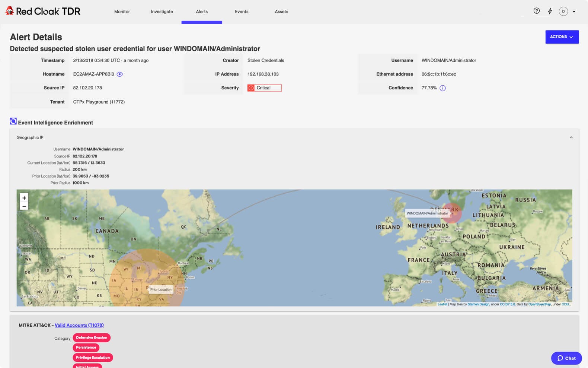Viewport: 588px width, 368px height.
Task: Click the Prior Location map tooltip
Action: coord(161,289)
